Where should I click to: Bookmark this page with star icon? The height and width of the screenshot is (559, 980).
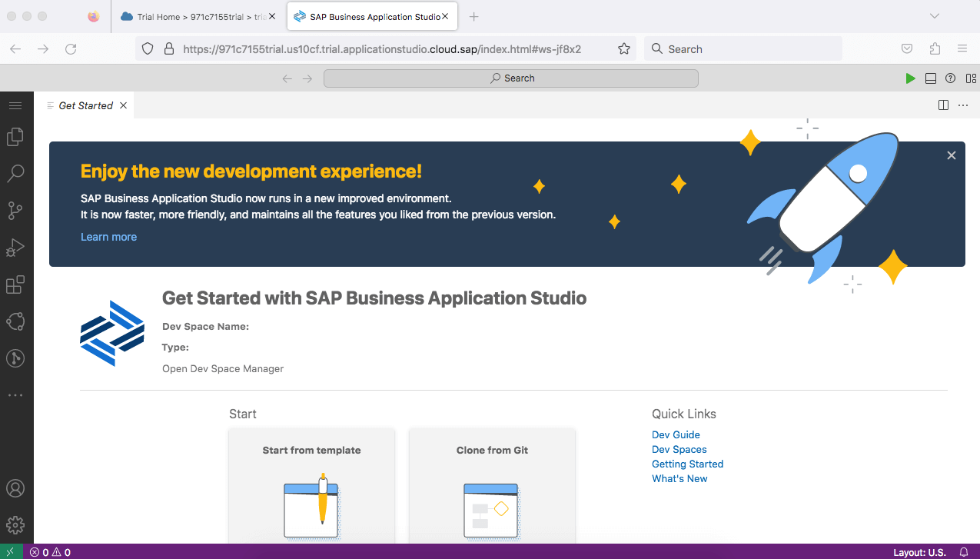(x=624, y=48)
